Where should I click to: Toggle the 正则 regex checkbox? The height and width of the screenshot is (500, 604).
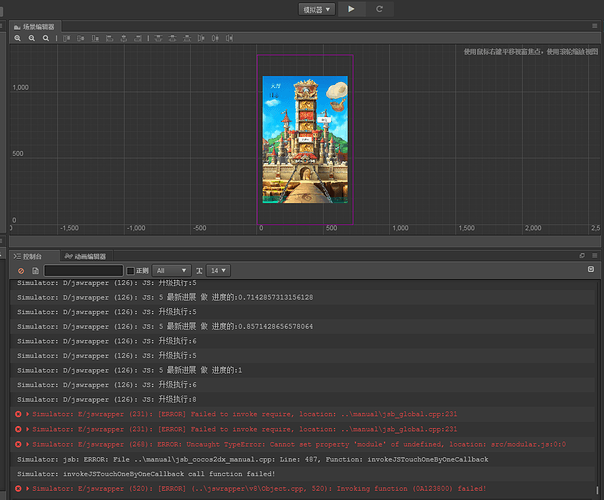(x=131, y=270)
